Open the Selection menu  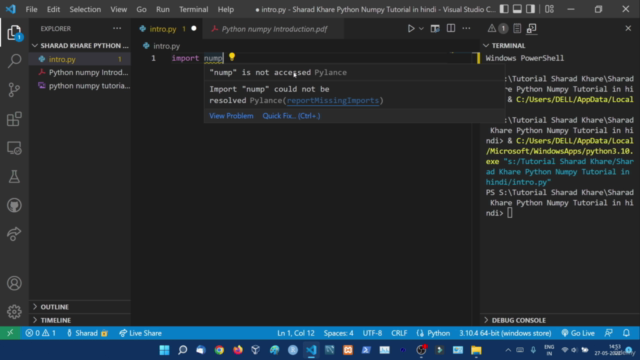(85, 9)
